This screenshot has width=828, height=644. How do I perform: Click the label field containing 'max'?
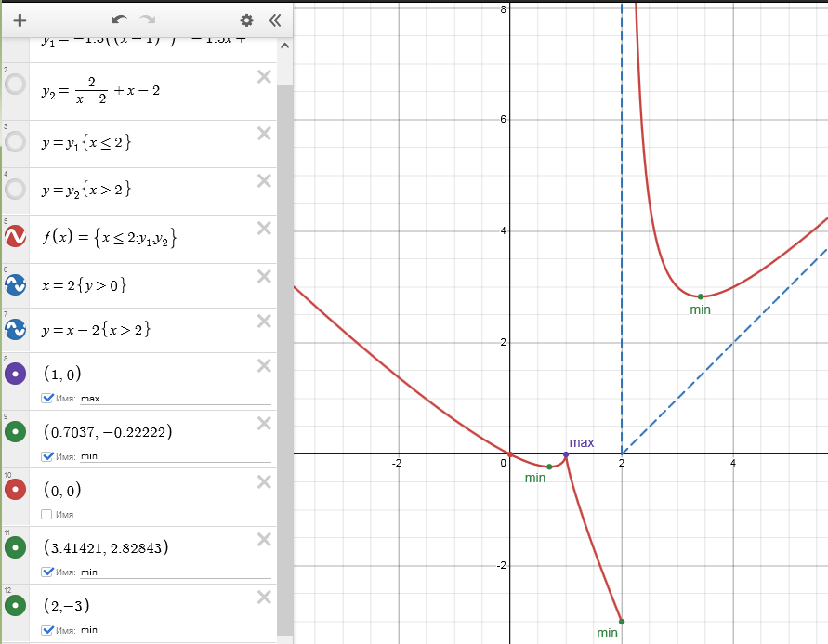175,399
